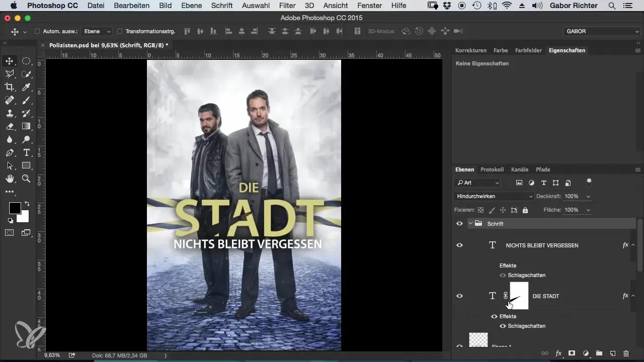644x362 pixels.
Task: Click the foreground color swatch
Action: pos(15,208)
